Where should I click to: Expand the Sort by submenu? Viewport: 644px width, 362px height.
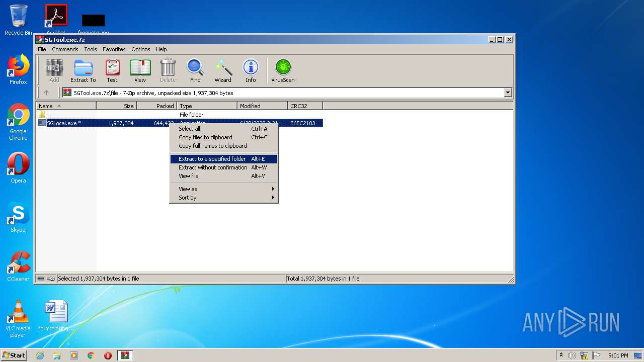tap(224, 198)
